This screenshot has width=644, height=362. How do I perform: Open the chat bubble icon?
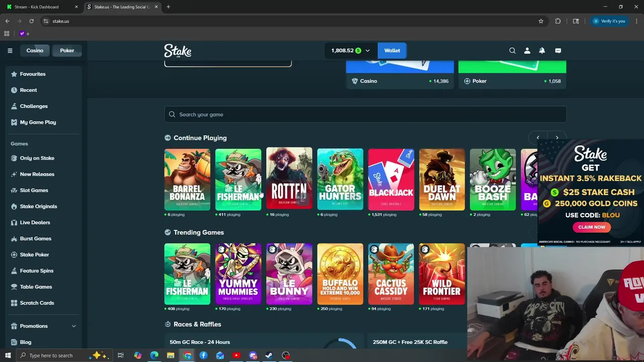click(x=558, y=50)
